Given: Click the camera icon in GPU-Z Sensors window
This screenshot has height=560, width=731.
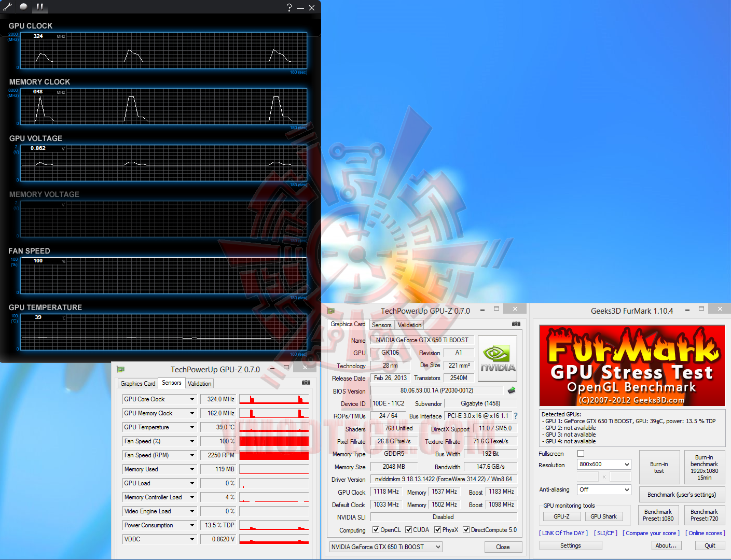Looking at the screenshot, I should click(x=306, y=383).
